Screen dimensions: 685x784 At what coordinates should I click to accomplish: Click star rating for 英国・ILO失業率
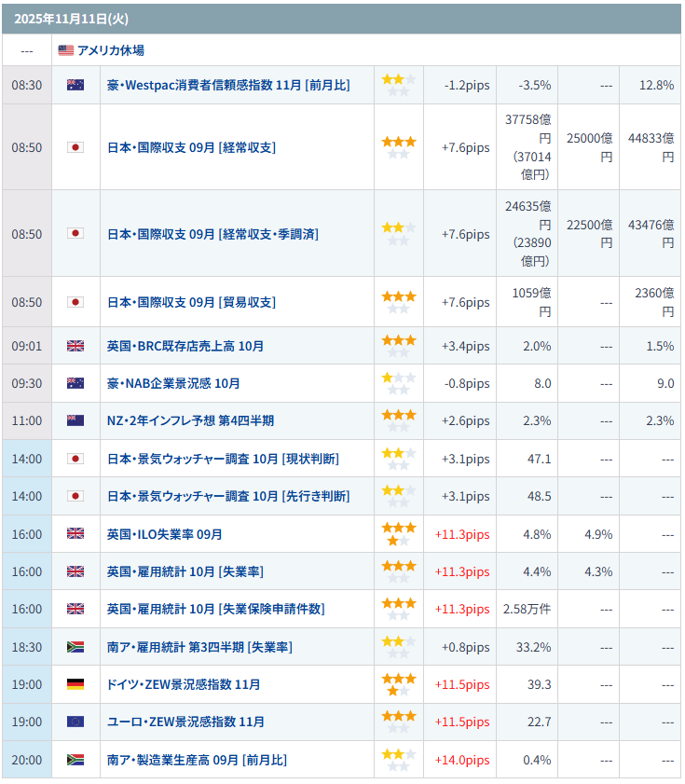pyautogui.click(x=399, y=534)
